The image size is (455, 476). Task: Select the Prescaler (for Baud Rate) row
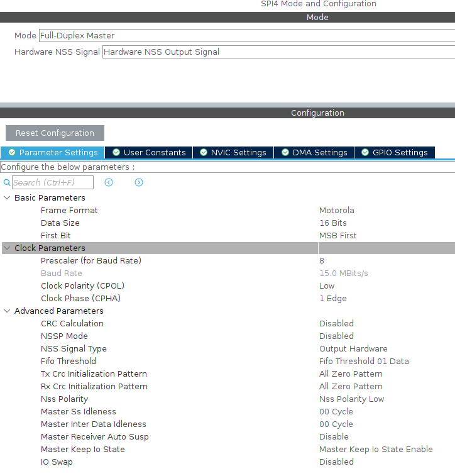228,261
